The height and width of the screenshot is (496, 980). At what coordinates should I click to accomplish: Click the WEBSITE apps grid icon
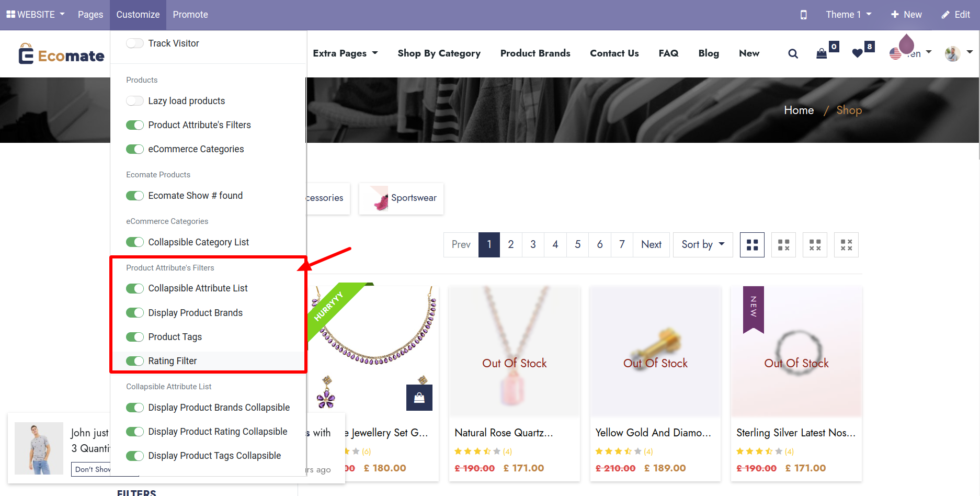pos(10,14)
